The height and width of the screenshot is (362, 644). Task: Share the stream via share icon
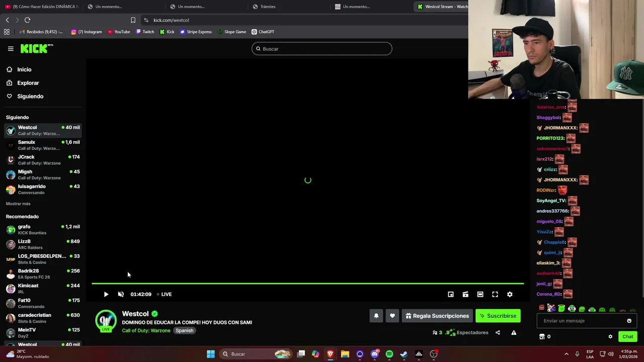coord(498,332)
